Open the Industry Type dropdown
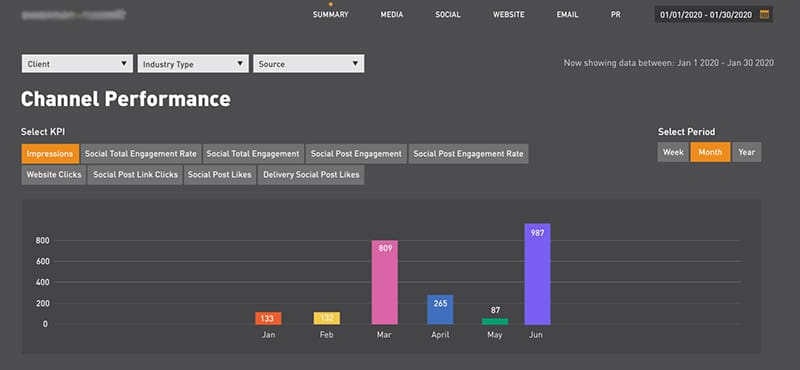 pos(193,64)
